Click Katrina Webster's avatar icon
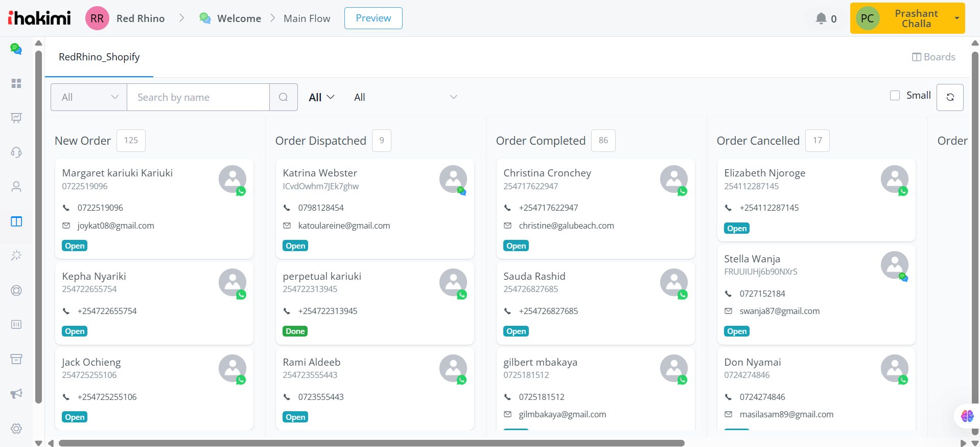980x447 pixels. [x=453, y=179]
